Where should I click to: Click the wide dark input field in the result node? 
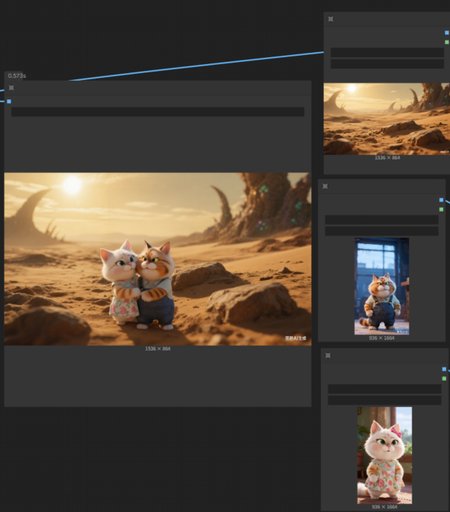coord(158,112)
